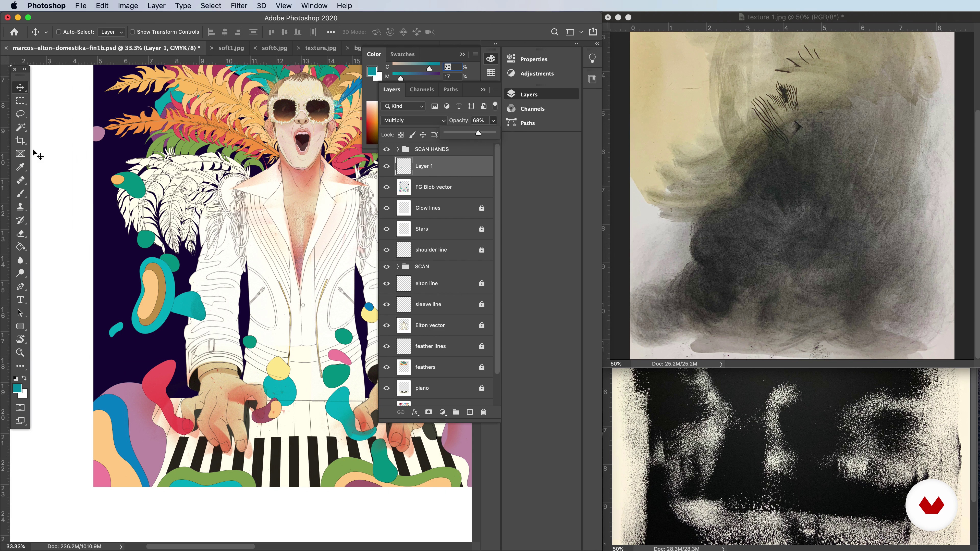The height and width of the screenshot is (551, 980).
Task: Click the Layers panel vertical scrollbar
Action: tap(496, 259)
